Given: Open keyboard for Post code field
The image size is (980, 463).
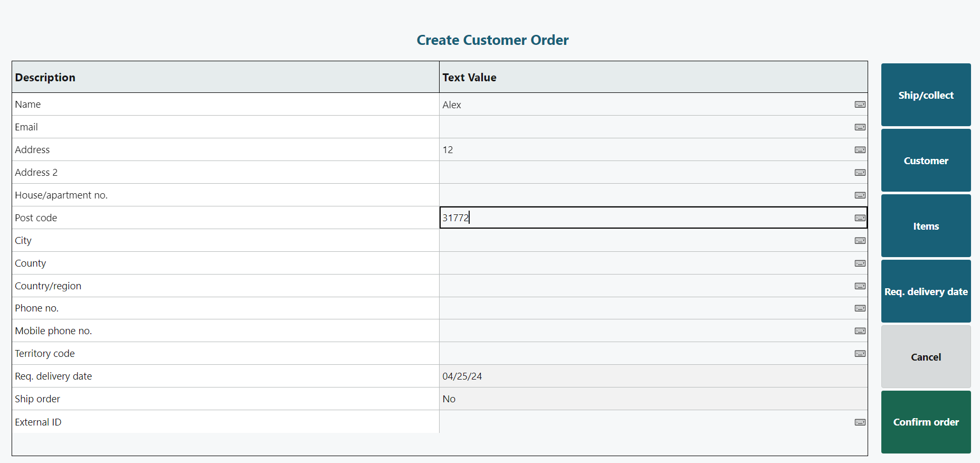Looking at the screenshot, I should tap(860, 218).
